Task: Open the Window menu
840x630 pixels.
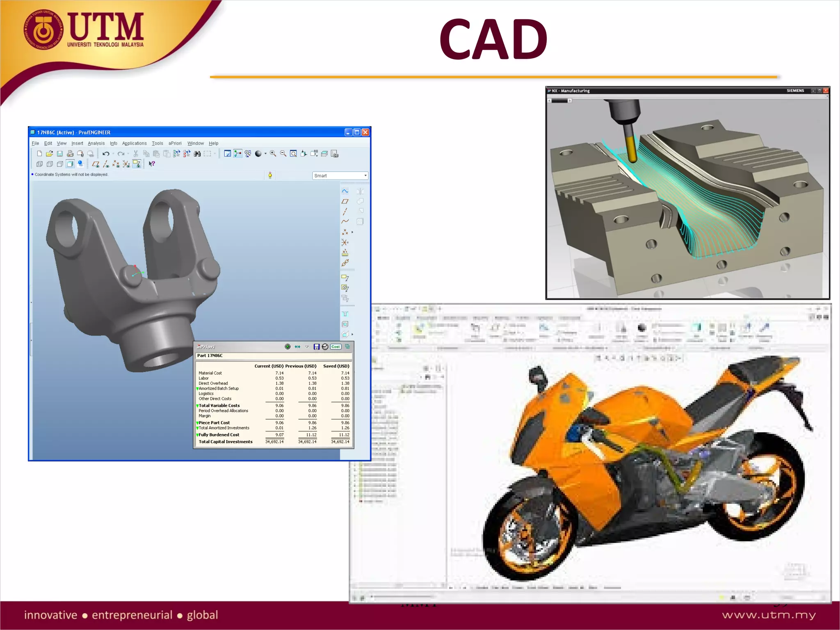Action: point(196,144)
